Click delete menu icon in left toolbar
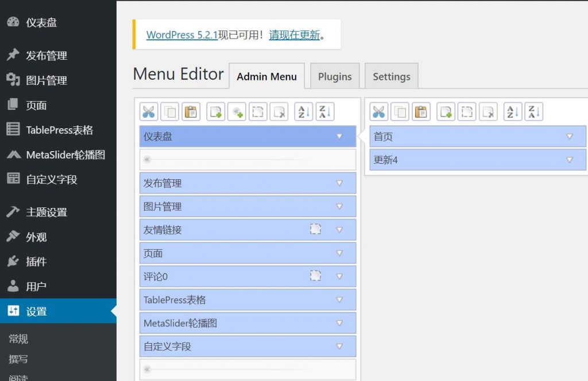This screenshot has height=381, width=588. [279, 112]
